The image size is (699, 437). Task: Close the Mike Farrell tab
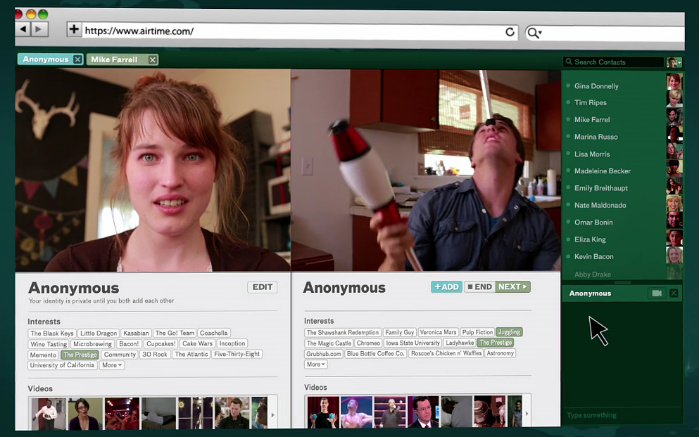click(x=153, y=60)
